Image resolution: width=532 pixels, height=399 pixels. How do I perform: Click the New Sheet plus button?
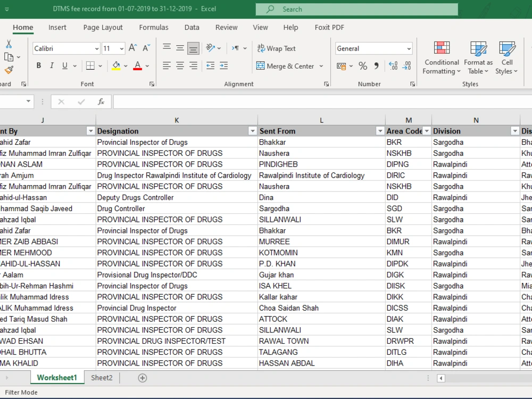click(142, 377)
